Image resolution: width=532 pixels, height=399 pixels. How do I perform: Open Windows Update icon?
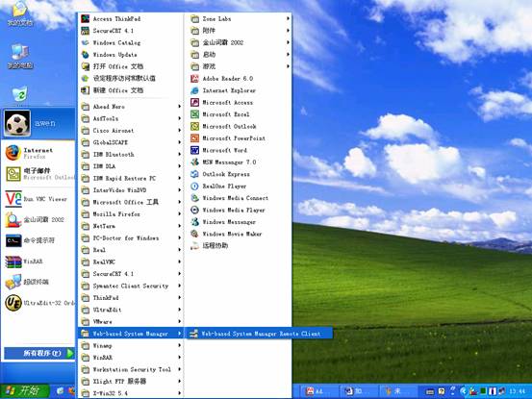point(86,55)
